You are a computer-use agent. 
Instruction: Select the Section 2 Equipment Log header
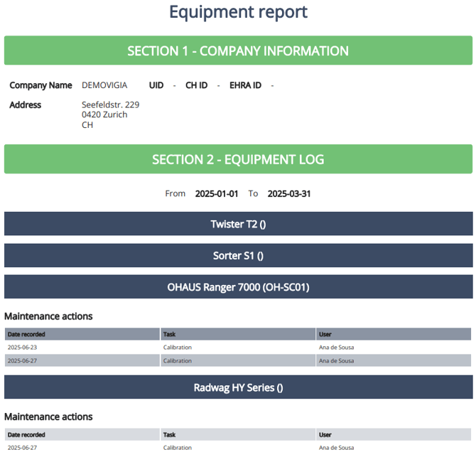pos(238,159)
